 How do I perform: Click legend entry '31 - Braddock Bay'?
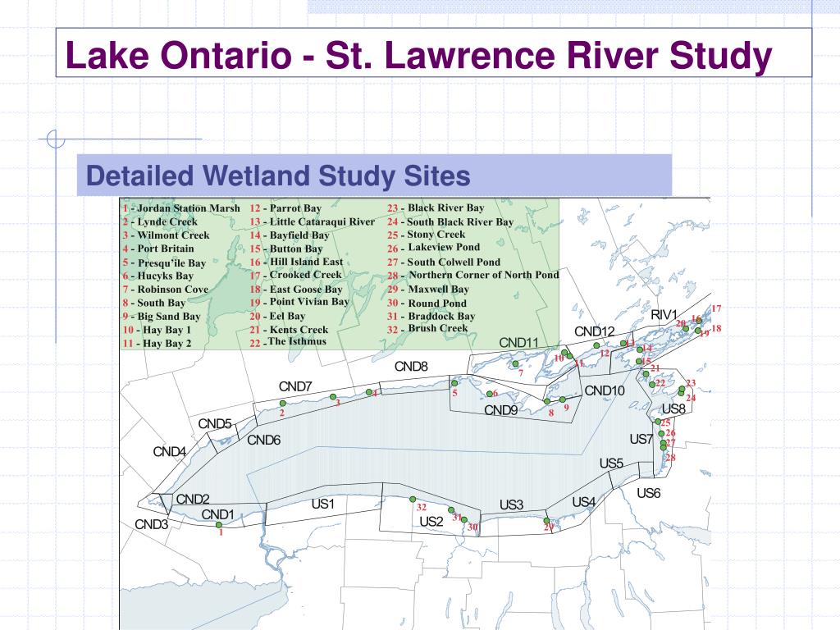(431, 316)
